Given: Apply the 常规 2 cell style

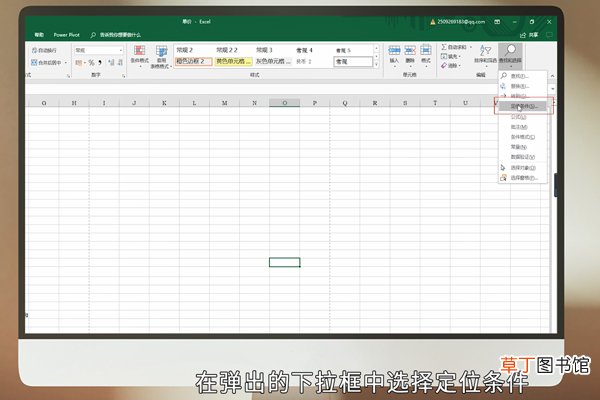Looking at the screenshot, I should (193, 50).
